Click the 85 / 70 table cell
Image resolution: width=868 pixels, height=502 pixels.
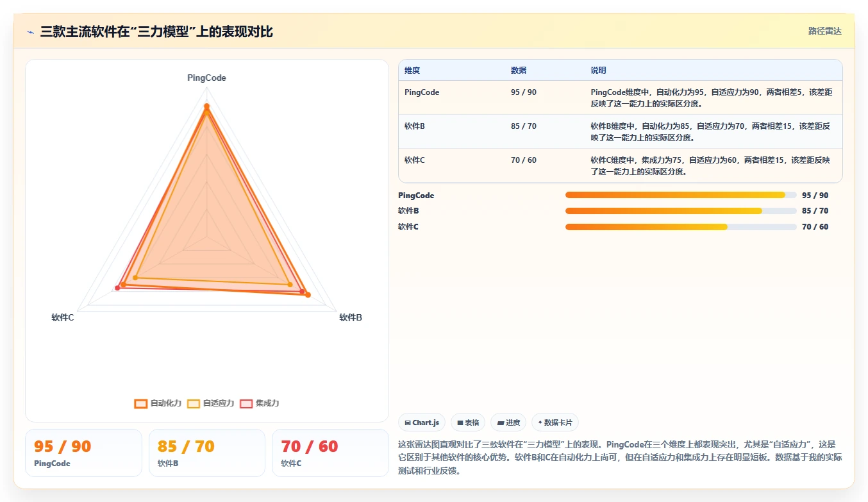point(524,126)
